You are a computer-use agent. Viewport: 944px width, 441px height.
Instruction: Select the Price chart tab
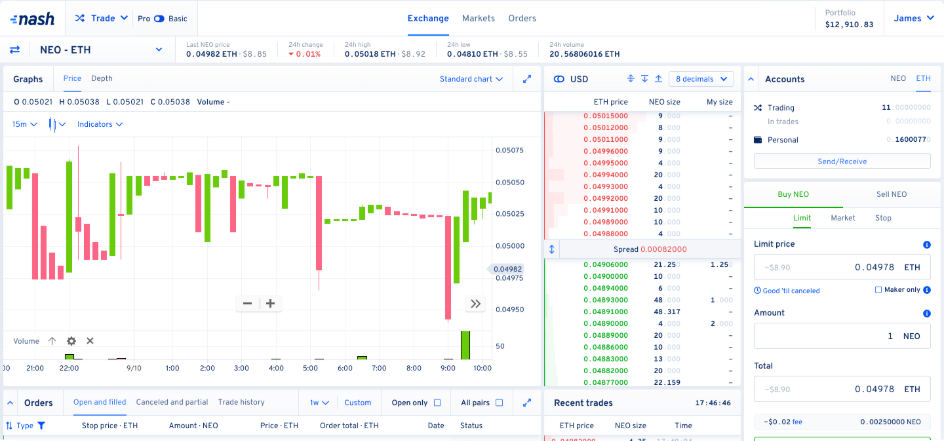pyautogui.click(x=72, y=78)
